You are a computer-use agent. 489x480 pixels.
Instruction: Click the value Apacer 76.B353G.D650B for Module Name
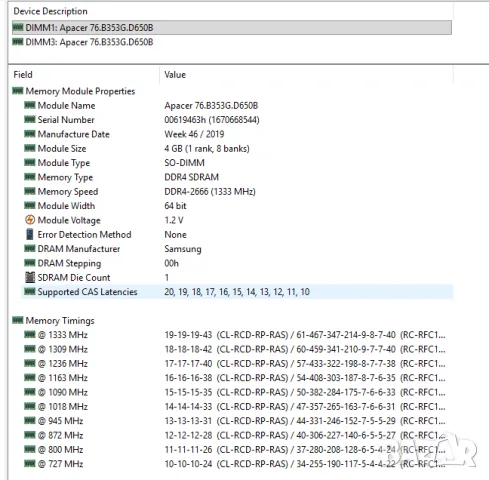point(211,106)
